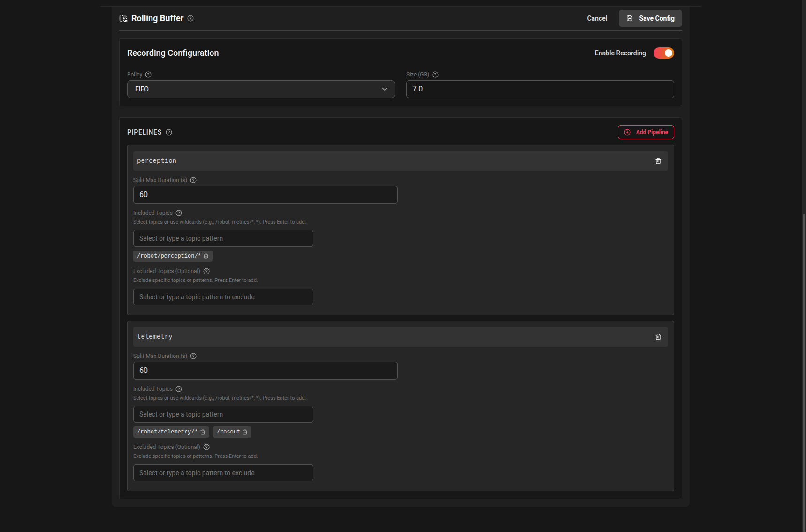
Task: Disable the Enable Recording toggle
Action: click(x=664, y=53)
